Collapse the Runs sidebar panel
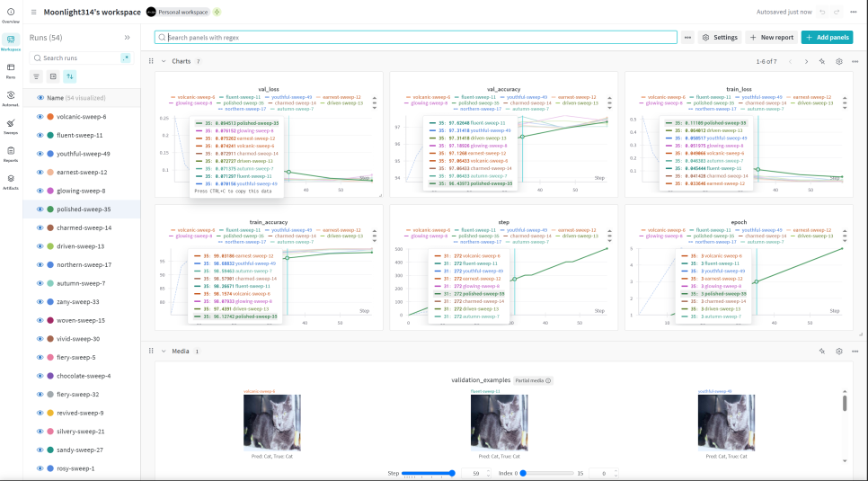 click(x=127, y=37)
